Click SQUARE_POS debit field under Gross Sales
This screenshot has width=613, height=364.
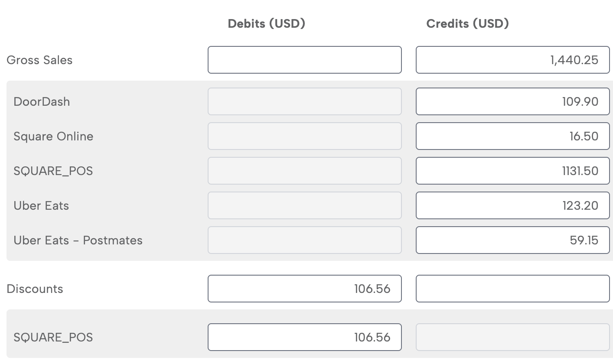pyautogui.click(x=304, y=171)
